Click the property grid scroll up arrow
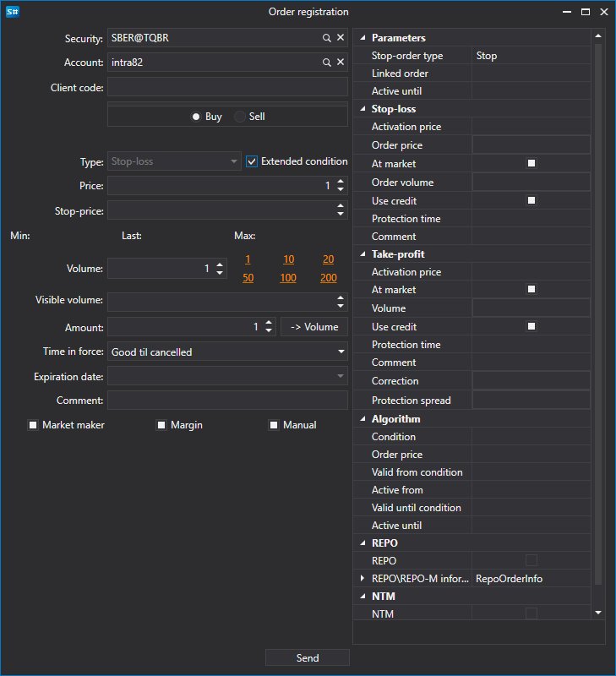Screen dimensions: 616x676 pos(598,36)
